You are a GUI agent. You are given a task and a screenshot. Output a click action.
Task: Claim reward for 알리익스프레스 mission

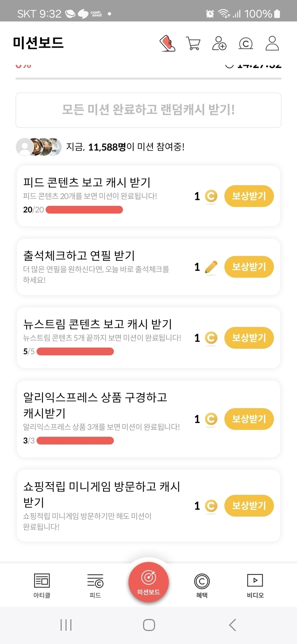click(x=249, y=419)
